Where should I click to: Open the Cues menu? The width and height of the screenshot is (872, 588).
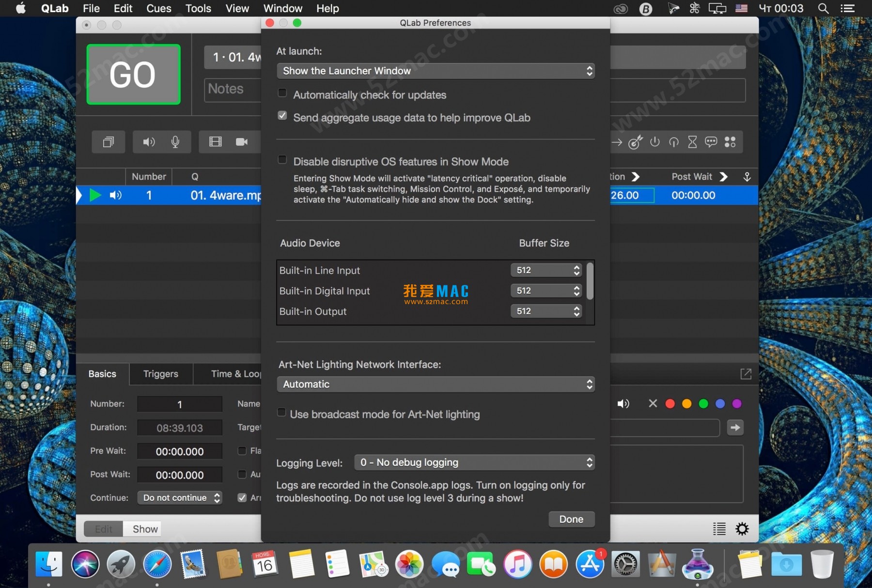click(x=158, y=8)
